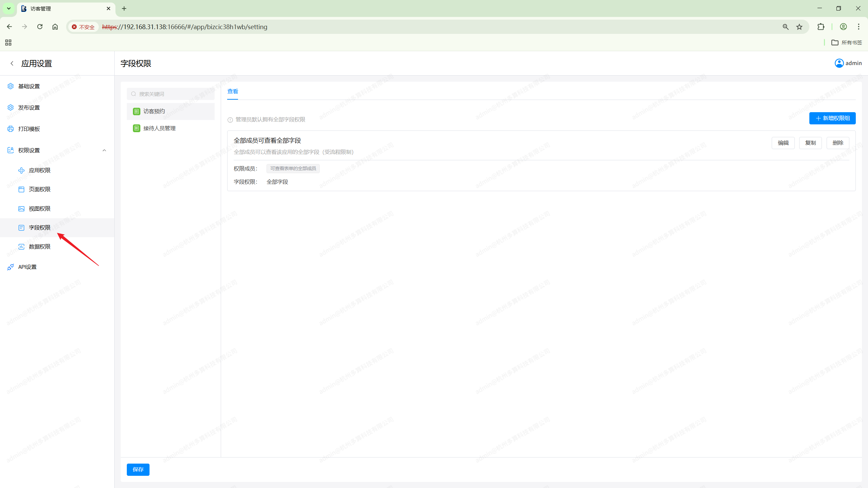Screen dimensions: 868x488
Task: Open 数据权限 chart icon entry
Action: pos(21,246)
